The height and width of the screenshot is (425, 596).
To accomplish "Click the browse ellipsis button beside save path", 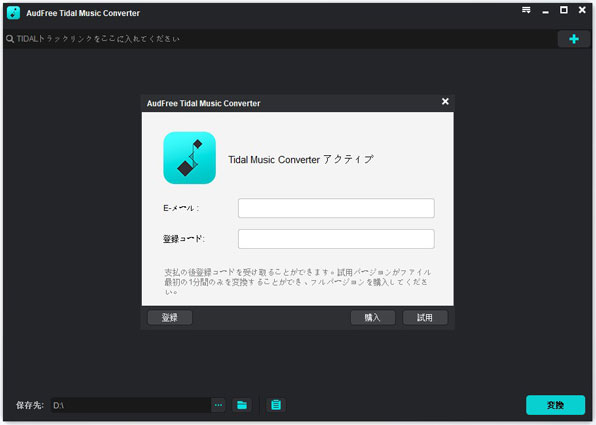I will tap(218, 405).
